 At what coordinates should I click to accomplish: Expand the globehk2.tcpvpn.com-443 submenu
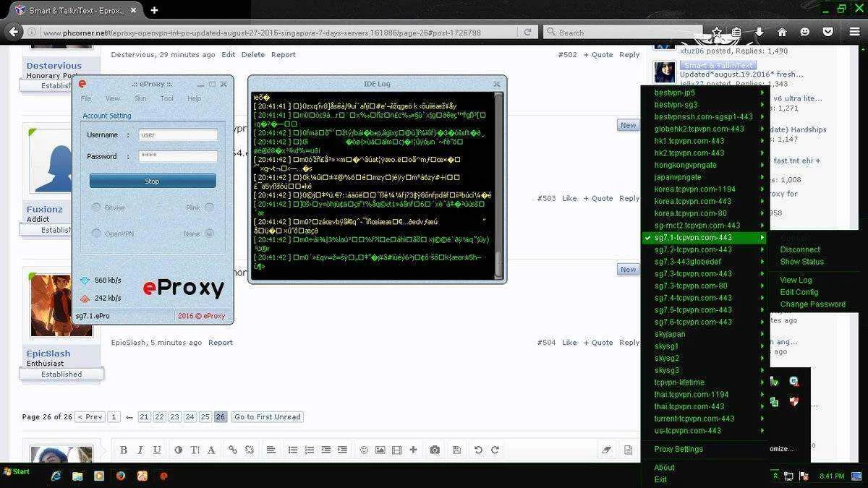point(705,129)
